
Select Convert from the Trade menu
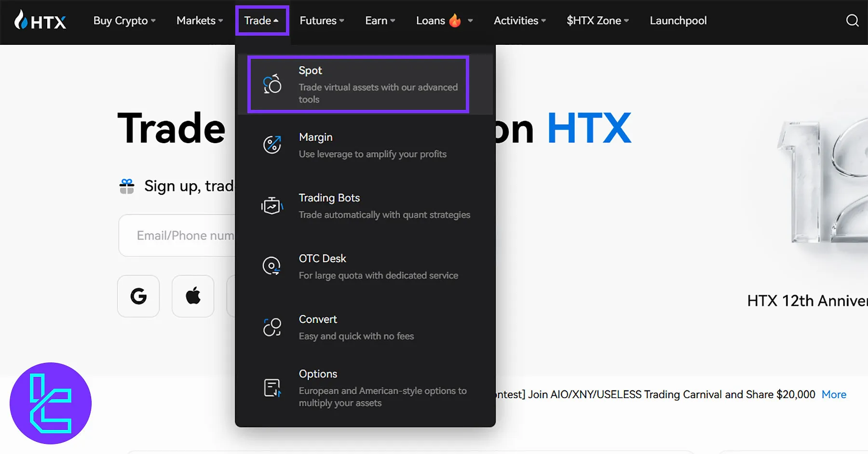365,327
